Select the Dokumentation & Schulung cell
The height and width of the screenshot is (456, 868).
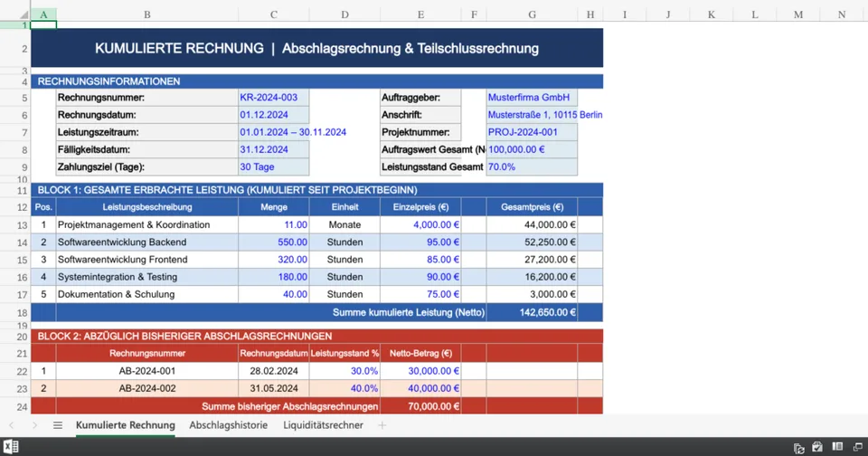coord(147,294)
